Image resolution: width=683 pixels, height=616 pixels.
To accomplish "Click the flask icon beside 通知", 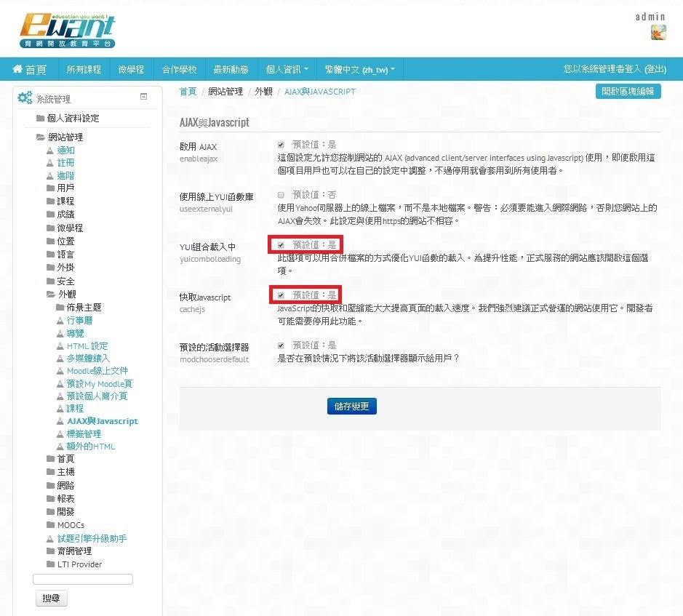I will coord(50,151).
